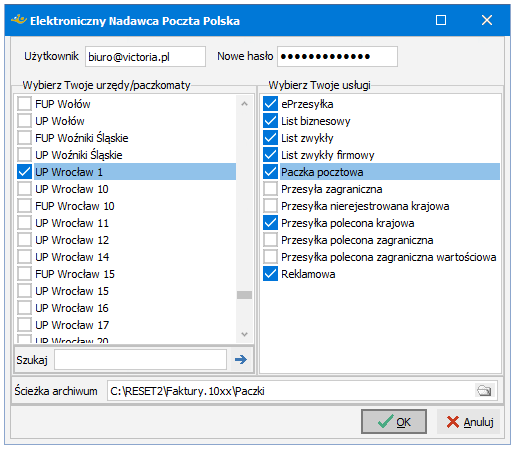This screenshot has height=449, width=514.
Task: Check the FUP Wrocław 15 checkbox
Action: click(24, 274)
